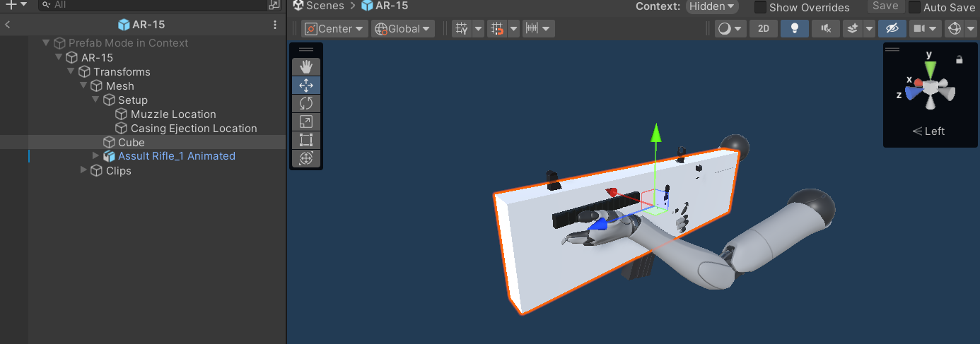Toggle scene lighting with the bulb icon
Screen dimensions: 980x344
(x=794, y=29)
